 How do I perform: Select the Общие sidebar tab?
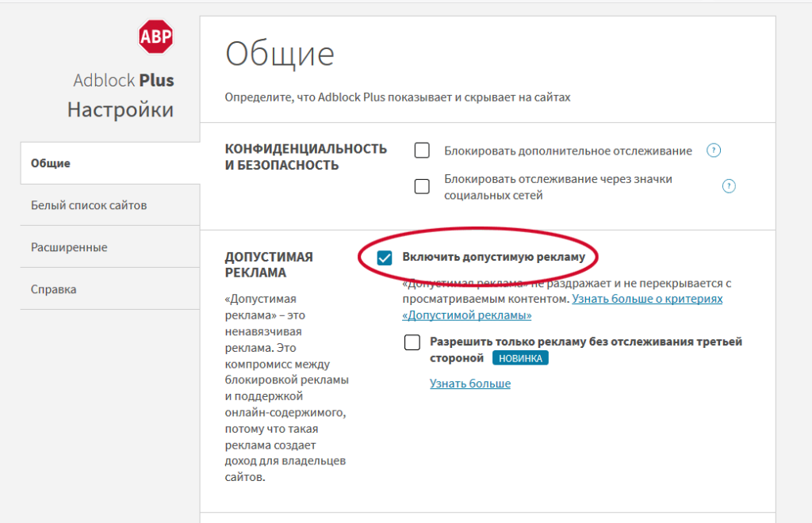51,163
